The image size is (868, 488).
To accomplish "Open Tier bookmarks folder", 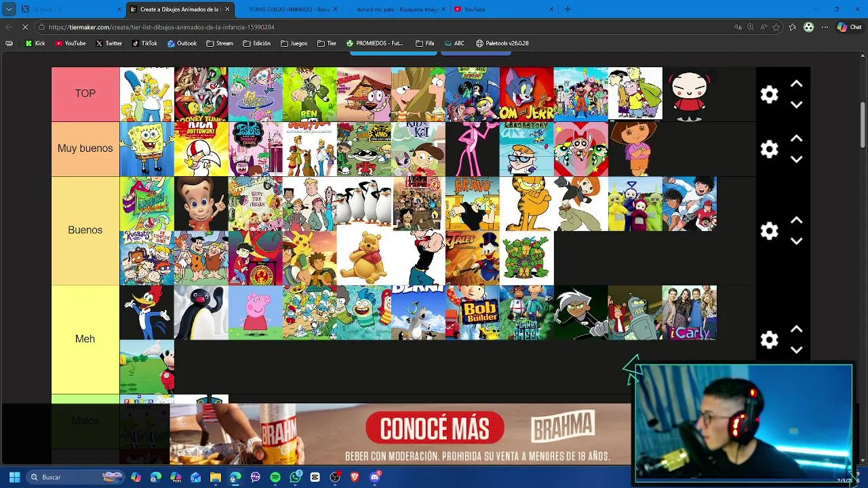I will click(x=327, y=43).
